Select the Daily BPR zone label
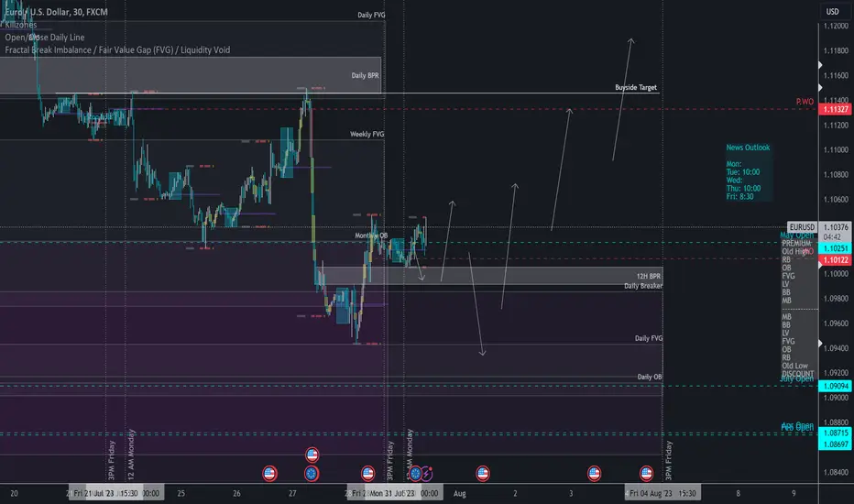The height and width of the screenshot is (504, 854). [365, 75]
